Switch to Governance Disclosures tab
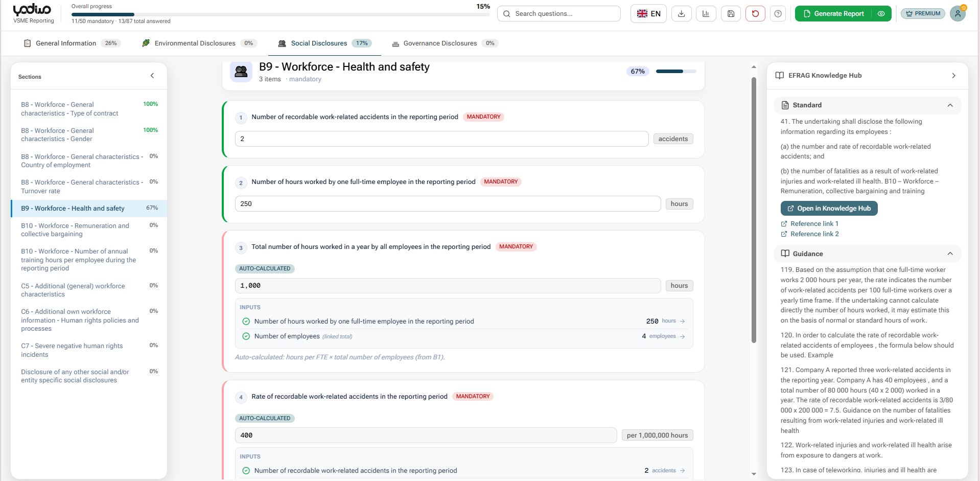Image resolution: width=980 pixels, height=481 pixels. pyautogui.click(x=445, y=43)
